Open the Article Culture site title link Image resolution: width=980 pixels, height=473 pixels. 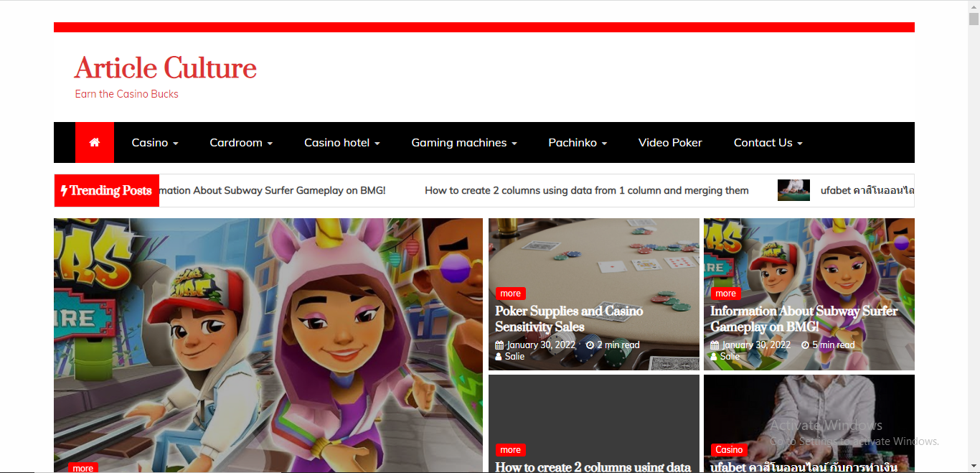coord(166,68)
